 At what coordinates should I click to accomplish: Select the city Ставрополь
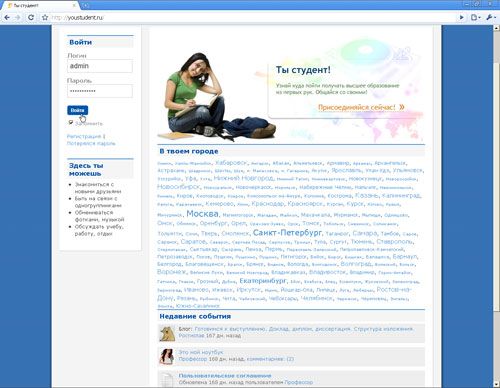[x=395, y=241]
